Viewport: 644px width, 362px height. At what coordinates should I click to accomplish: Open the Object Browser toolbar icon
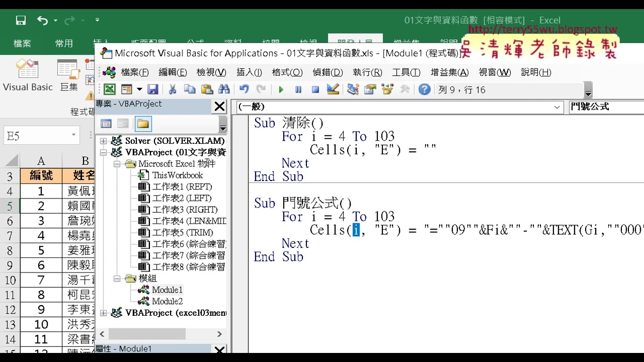tap(387, 89)
